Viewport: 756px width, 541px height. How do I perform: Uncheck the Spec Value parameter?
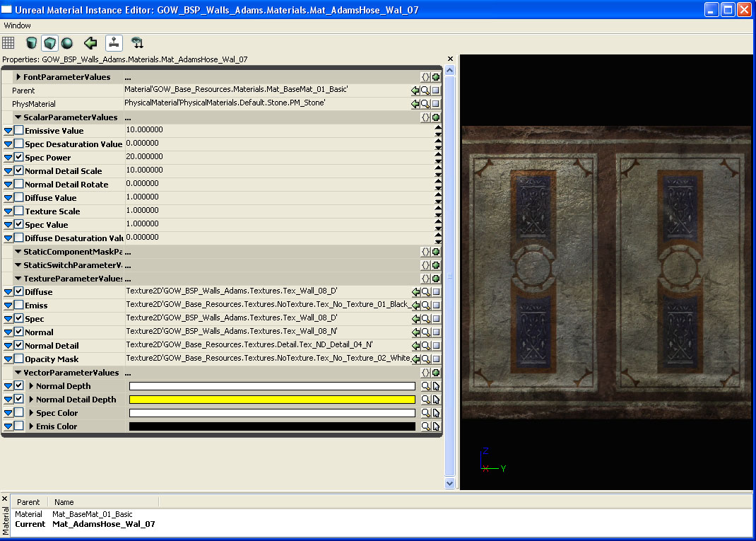pos(19,224)
